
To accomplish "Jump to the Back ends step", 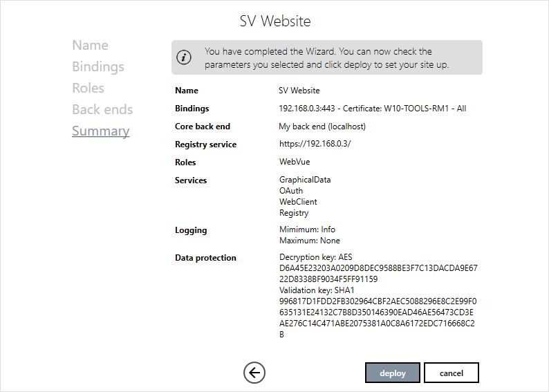I will pos(102,110).
